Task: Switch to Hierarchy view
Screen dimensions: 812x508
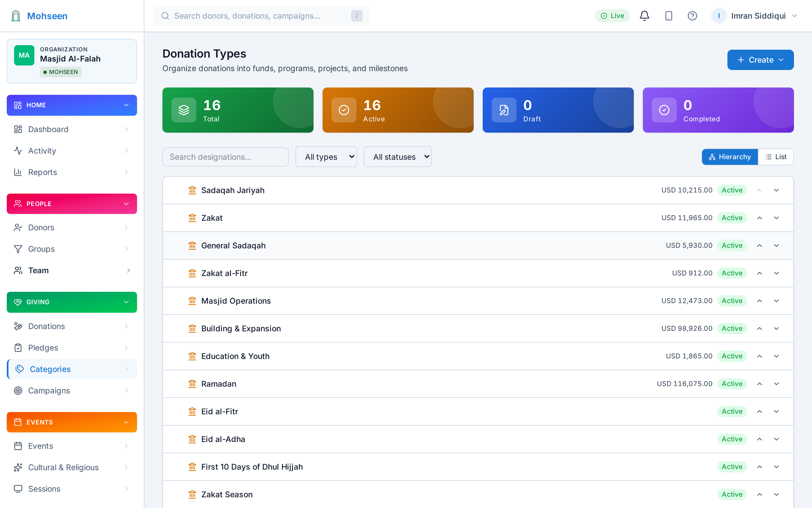Action: [x=730, y=157]
